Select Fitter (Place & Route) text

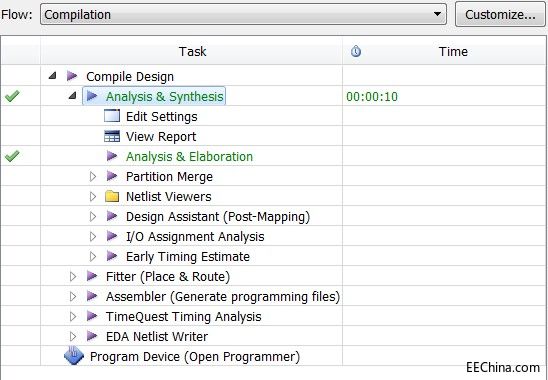tap(168, 277)
